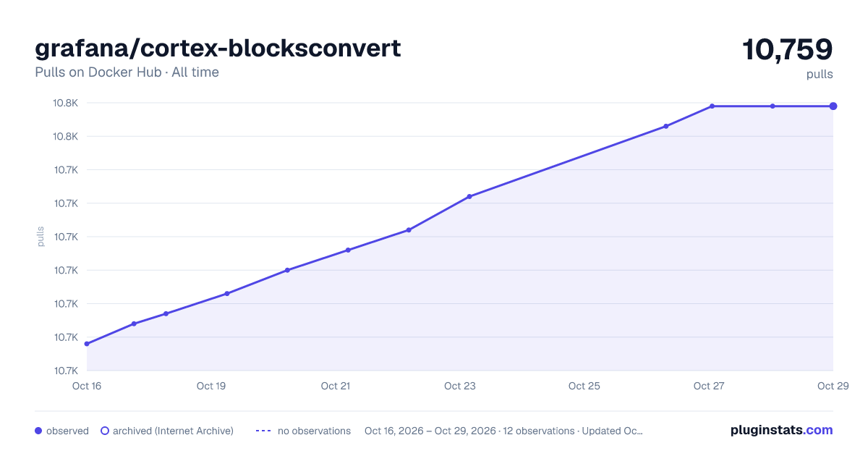Viewport: 868px width, 456px height.
Task: Click the Oct 25 axis label
Action: [584, 386]
